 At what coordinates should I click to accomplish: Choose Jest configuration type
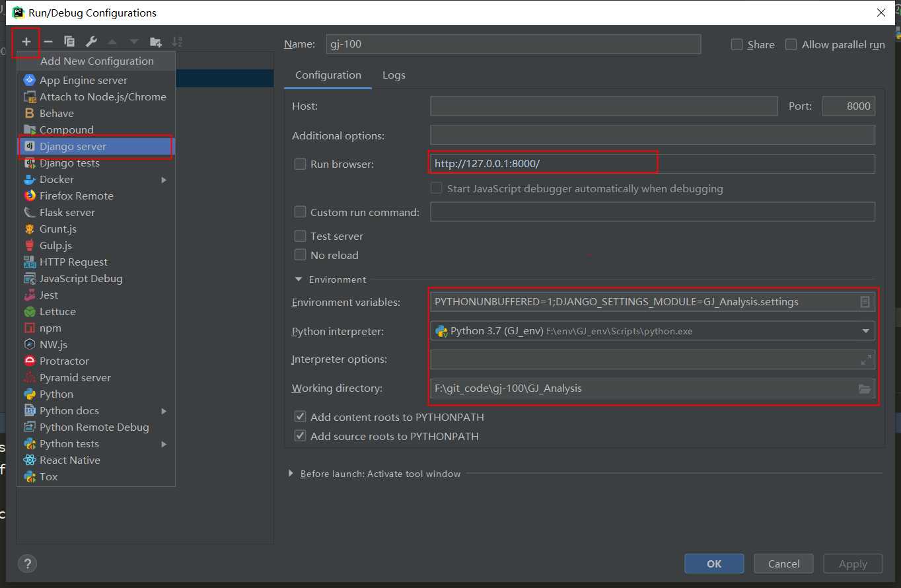pyautogui.click(x=96, y=295)
